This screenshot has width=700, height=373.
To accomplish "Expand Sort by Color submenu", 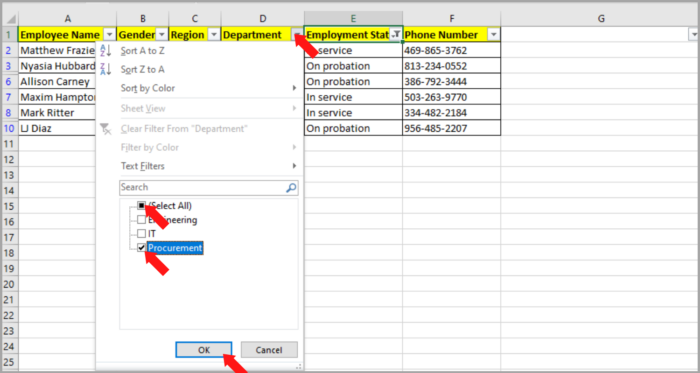I will click(x=294, y=88).
